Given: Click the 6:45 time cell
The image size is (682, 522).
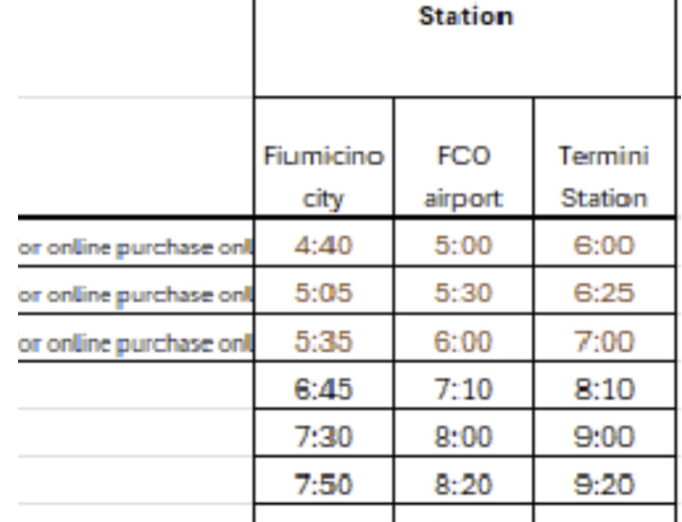Looking at the screenshot, I should click(x=324, y=389).
